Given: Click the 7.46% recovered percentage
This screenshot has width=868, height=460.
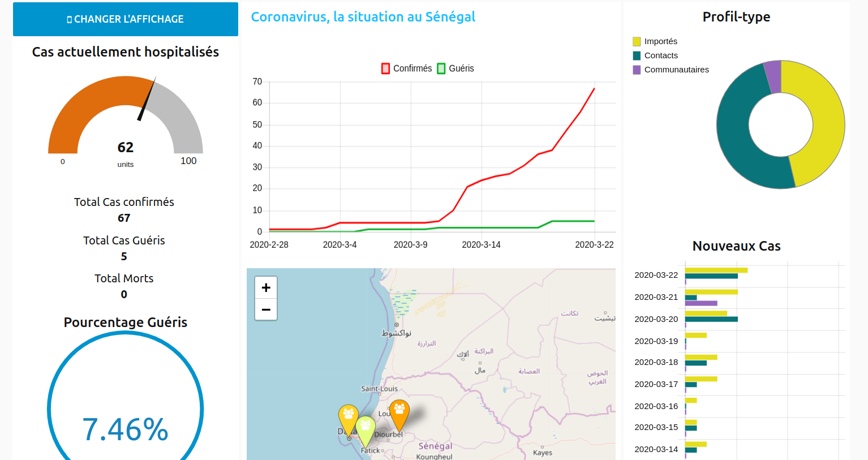Looking at the screenshot, I should point(126,429).
